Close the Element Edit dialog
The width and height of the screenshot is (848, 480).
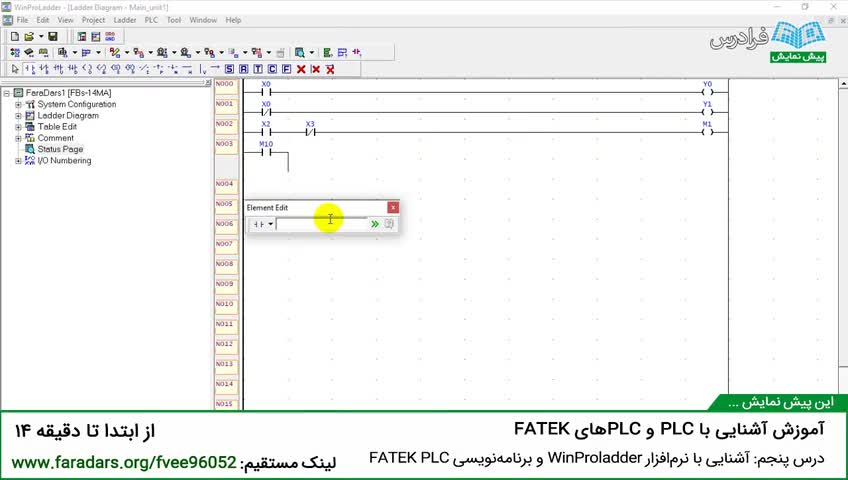tap(393, 208)
